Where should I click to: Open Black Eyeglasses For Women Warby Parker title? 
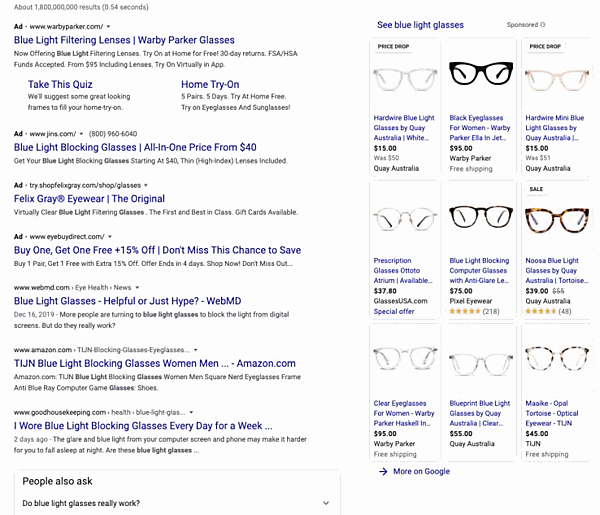click(x=480, y=128)
